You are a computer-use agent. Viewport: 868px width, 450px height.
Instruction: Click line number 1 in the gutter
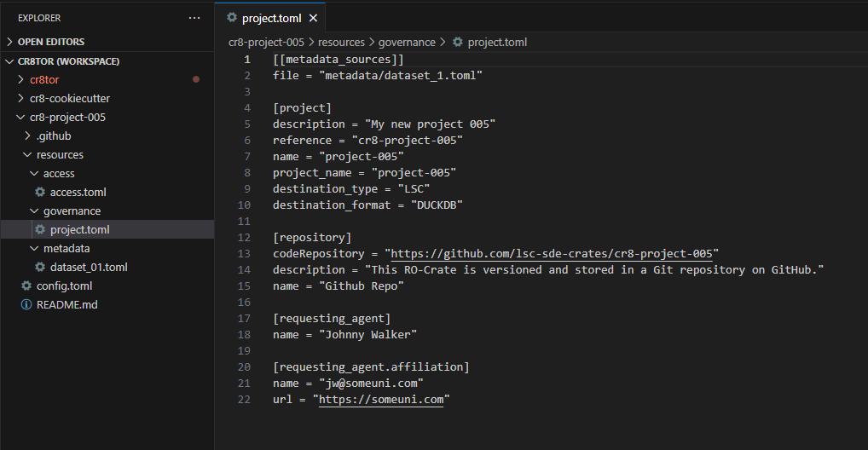pyautogui.click(x=247, y=59)
